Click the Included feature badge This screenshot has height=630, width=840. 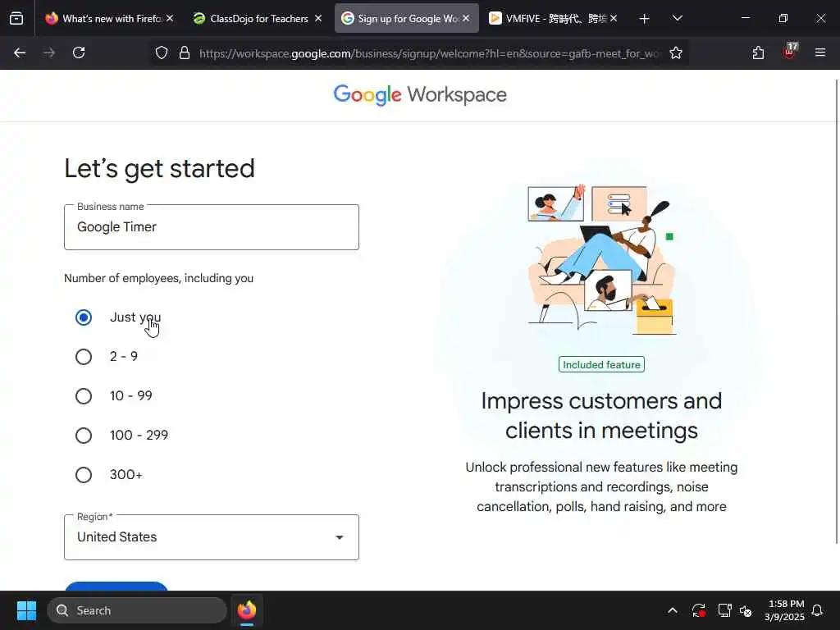601,365
